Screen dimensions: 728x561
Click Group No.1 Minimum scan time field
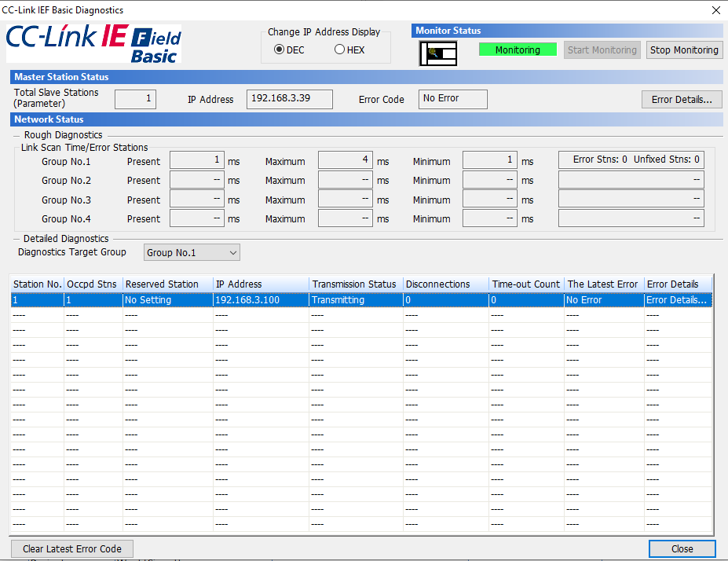click(490, 160)
